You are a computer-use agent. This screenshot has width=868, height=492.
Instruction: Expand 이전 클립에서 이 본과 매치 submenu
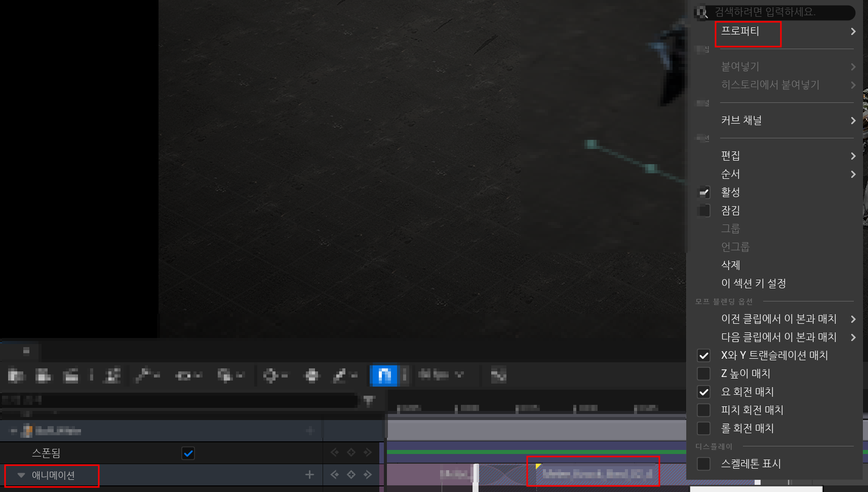(775, 319)
